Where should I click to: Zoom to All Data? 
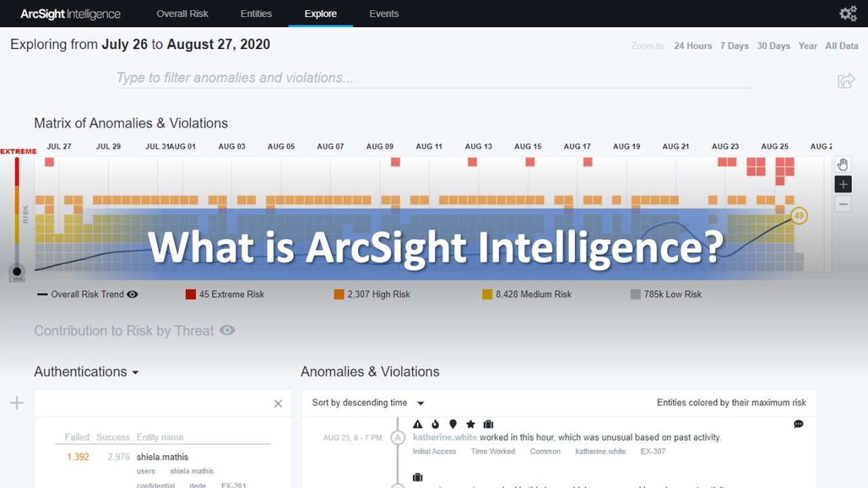pos(842,46)
